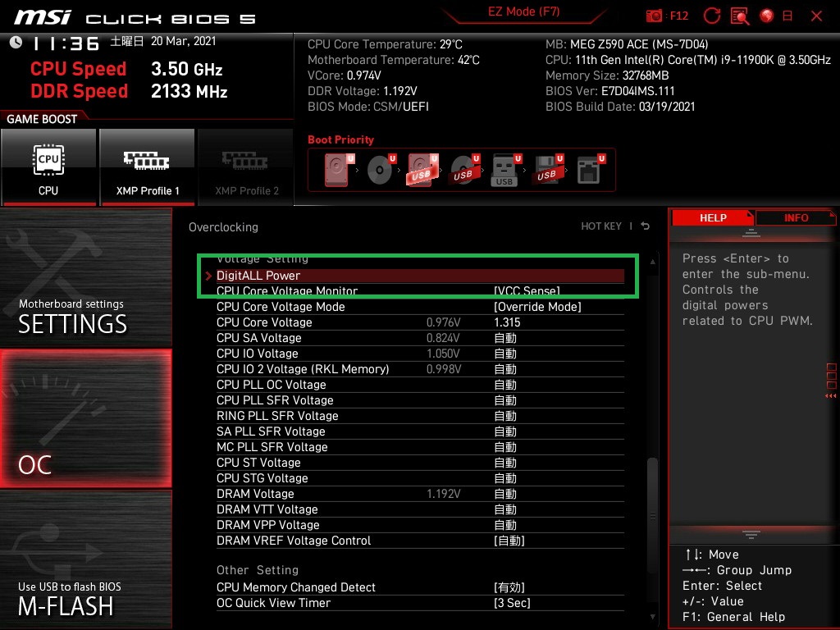Click the clock icon beside the time
The width and height of the screenshot is (840, 630).
(x=16, y=43)
